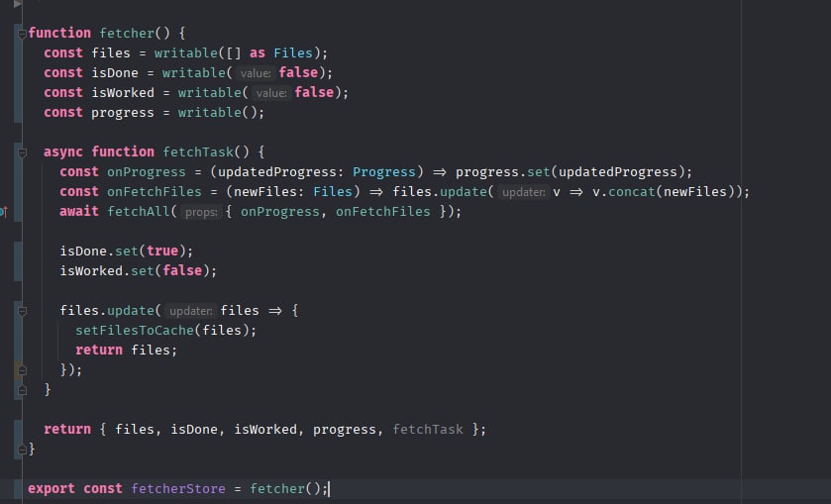Click the 'setFilesToCache' function call

135,330
